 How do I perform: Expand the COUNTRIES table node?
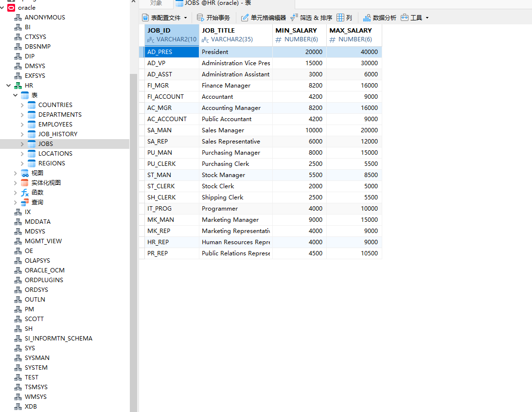[x=22, y=105]
